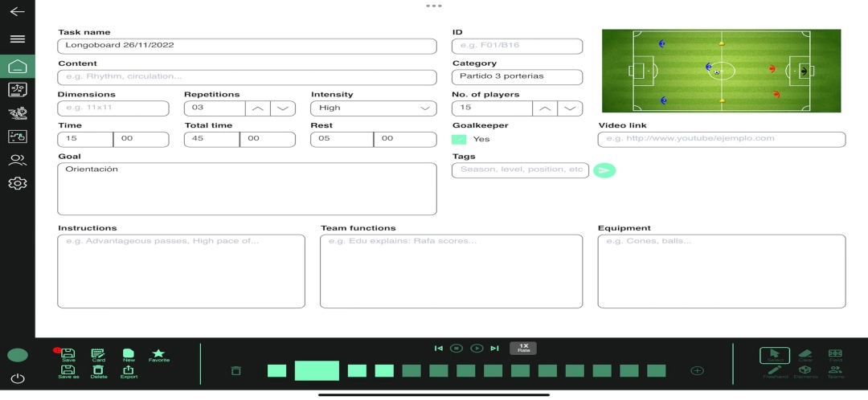Click the Export icon
Viewport: 868px width, 400px height.
click(129, 371)
